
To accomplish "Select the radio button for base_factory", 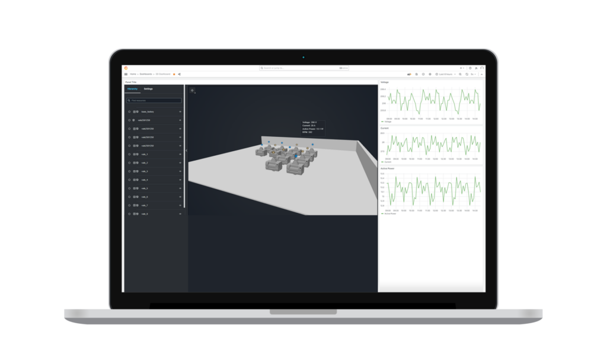I will pos(129,111).
